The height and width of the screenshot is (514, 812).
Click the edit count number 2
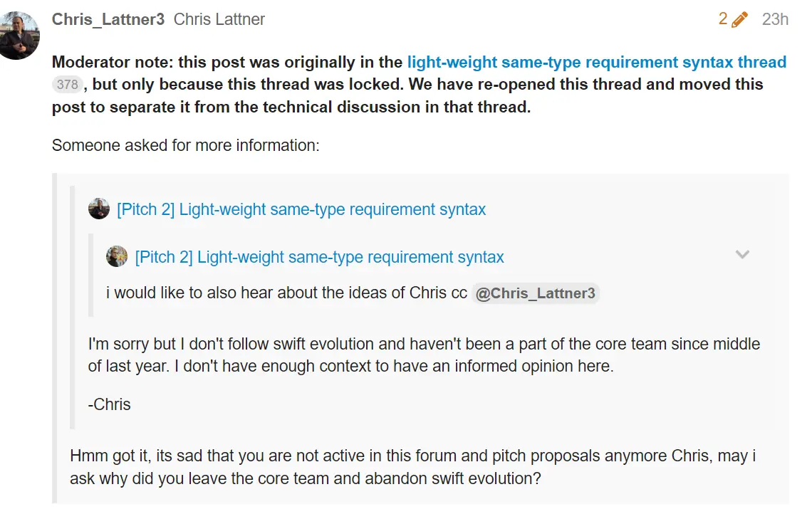(723, 19)
